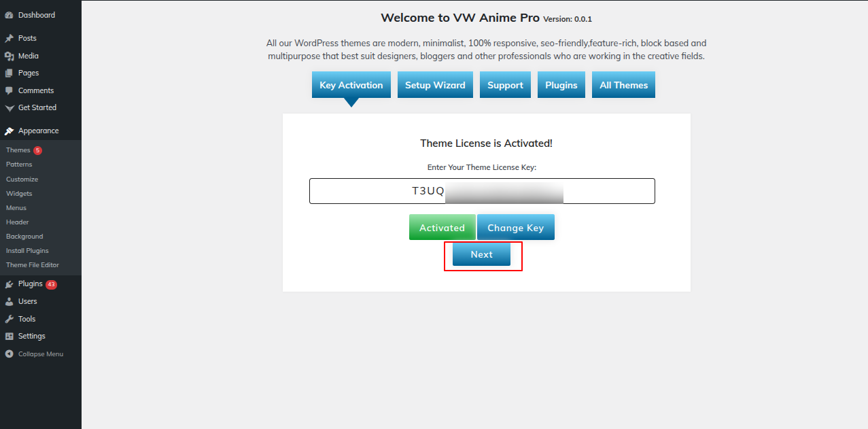
Task: Open Menus under Appearance
Action: coord(16,208)
